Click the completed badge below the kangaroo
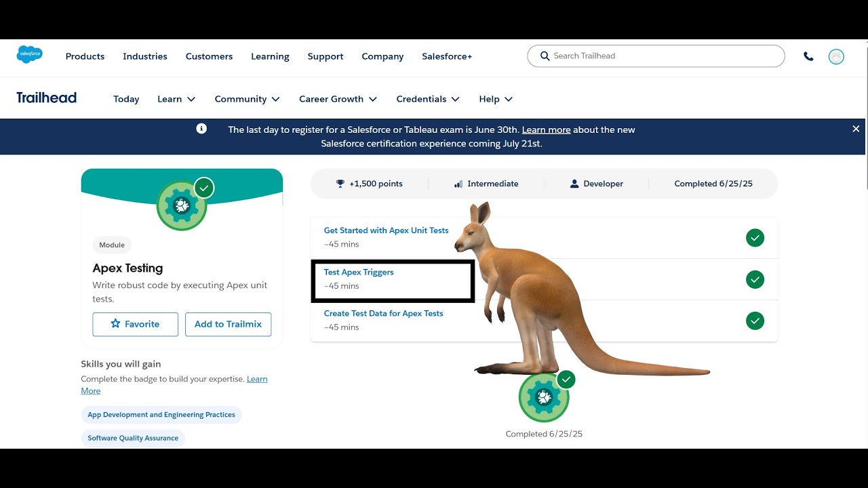The width and height of the screenshot is (868, 488). click(544, 397)
